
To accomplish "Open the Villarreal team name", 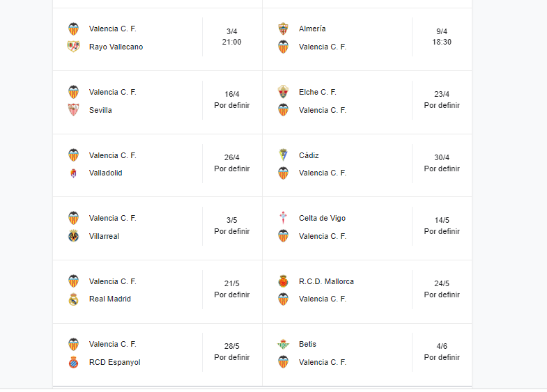I will click(x=104, y=236).
